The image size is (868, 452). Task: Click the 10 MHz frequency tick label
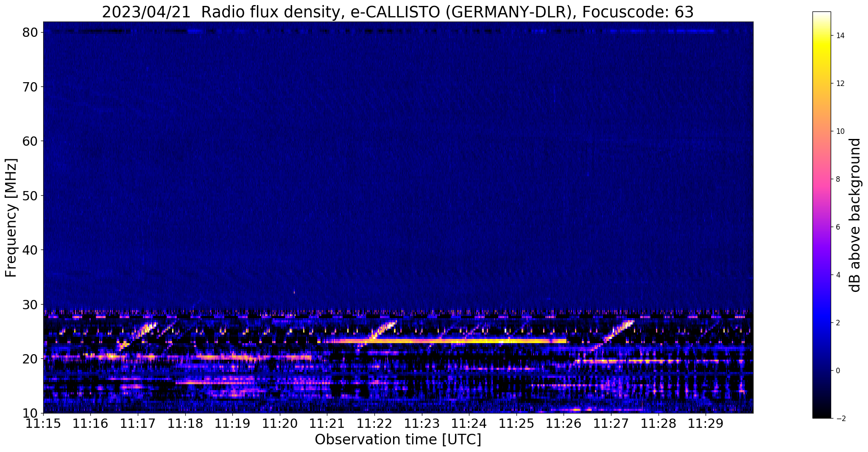click(31, 413)
